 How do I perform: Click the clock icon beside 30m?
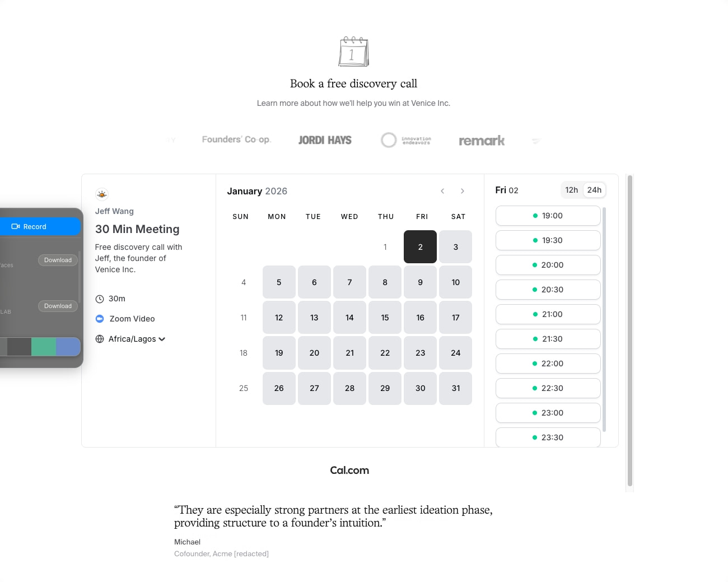(100, 299)
